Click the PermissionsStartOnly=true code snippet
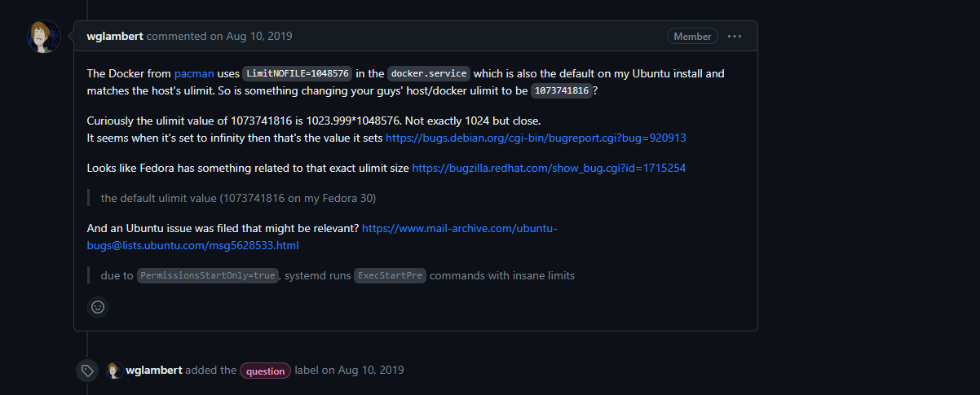 click(x=208, y=275)
